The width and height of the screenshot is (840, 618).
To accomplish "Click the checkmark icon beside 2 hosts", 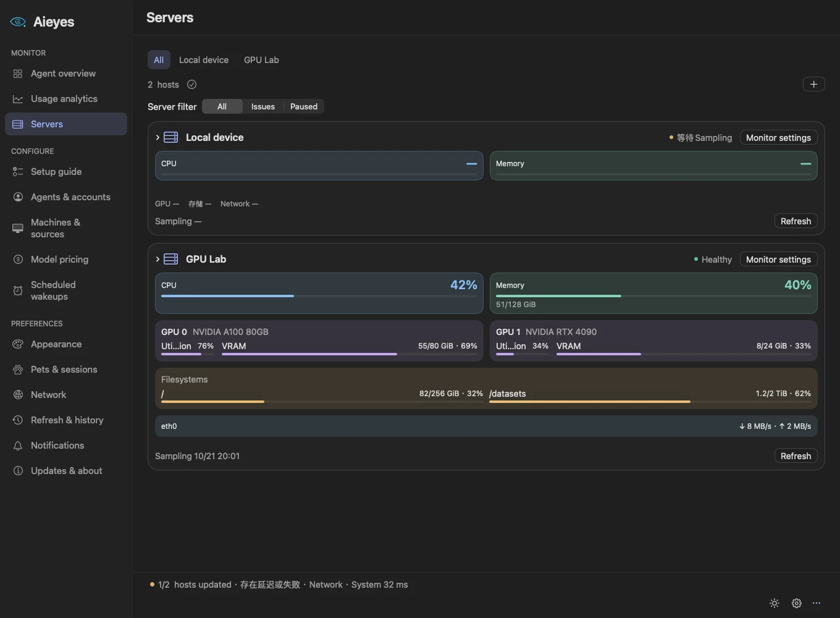I will (192, 85).
